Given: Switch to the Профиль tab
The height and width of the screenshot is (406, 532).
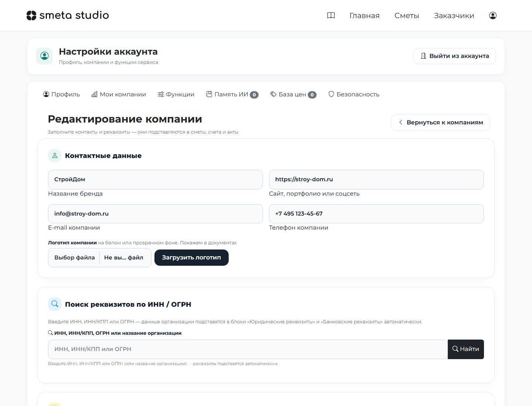Looking at the screenshot, I should click(x=61, y=94).
